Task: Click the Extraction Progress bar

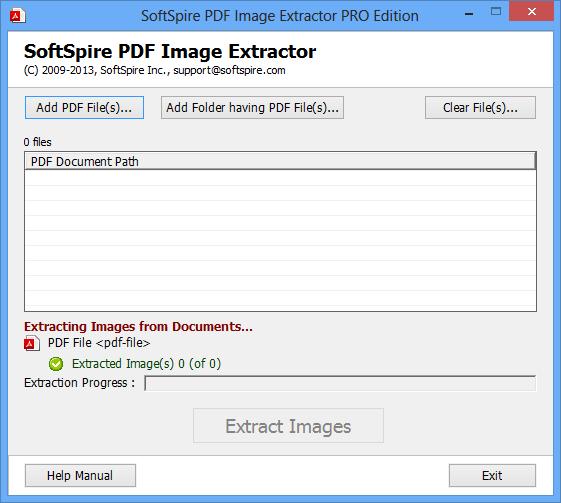Action: coord(340,383)
